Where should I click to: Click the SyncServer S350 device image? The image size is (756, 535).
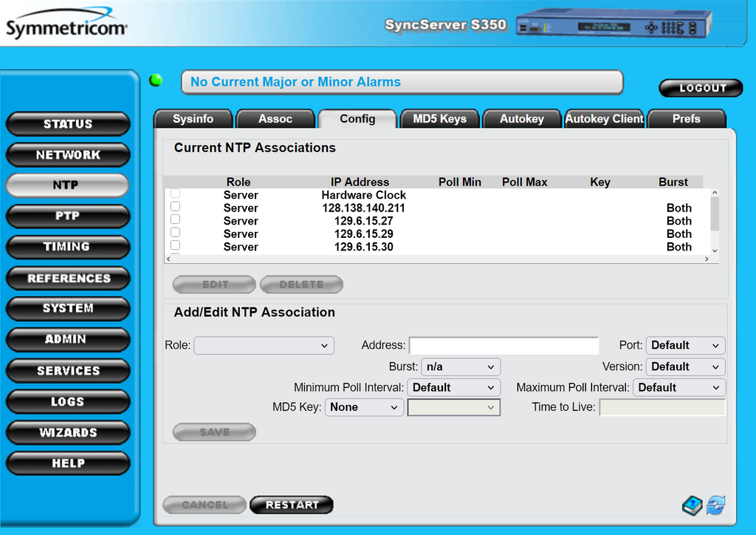pos(613,24)
